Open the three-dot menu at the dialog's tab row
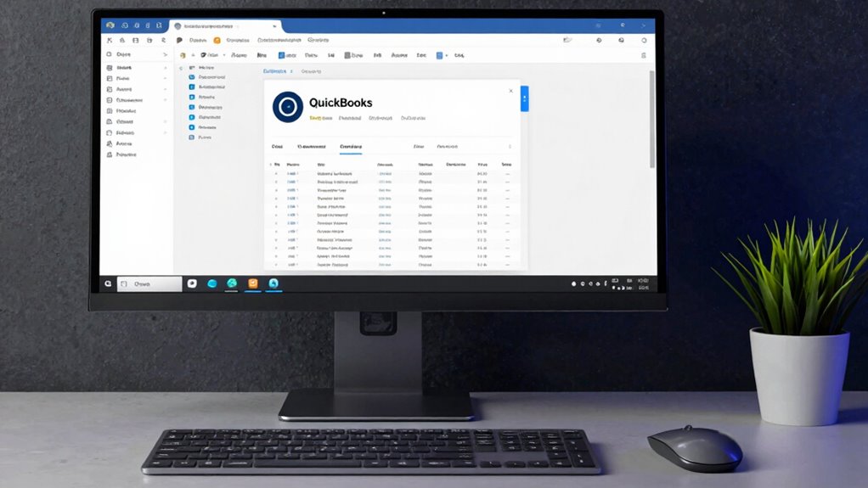Image resolution: width=868 pixels, height=488 pixels. (x=510, y=147)
